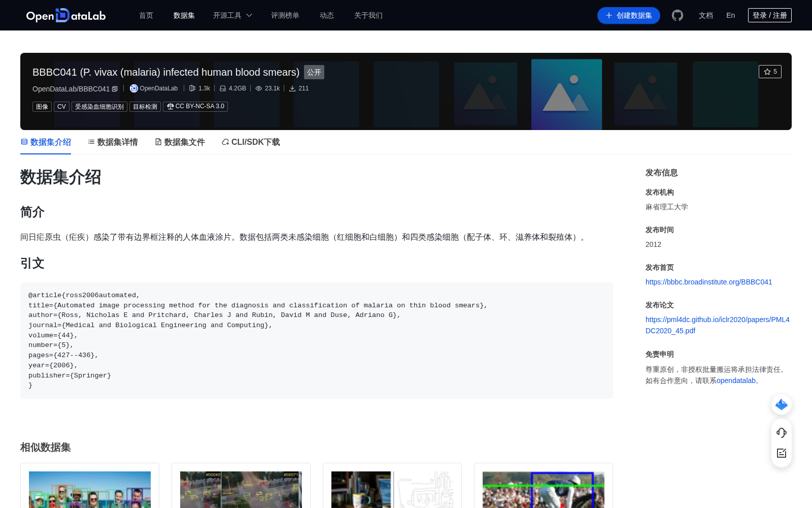Click the license scale icon CC BY-NC-SA

(x=171, y=106)
